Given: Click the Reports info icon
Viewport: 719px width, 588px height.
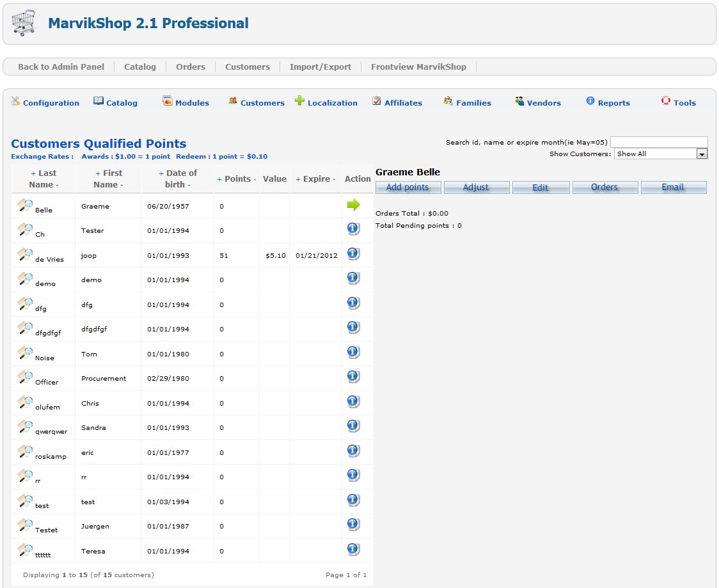Looking at the screenshot, I should click(x=590, y=101).
